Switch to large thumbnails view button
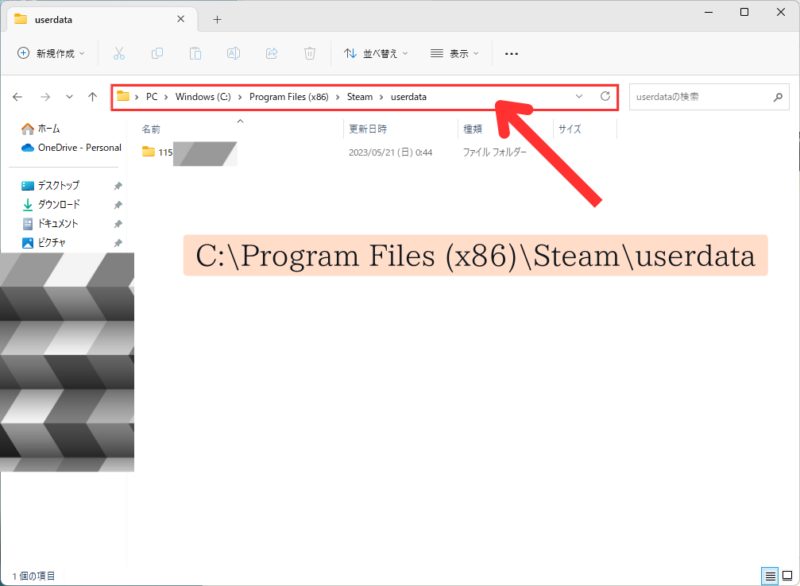Viewport: 800px width, 586px height. (x=787, y=576)
